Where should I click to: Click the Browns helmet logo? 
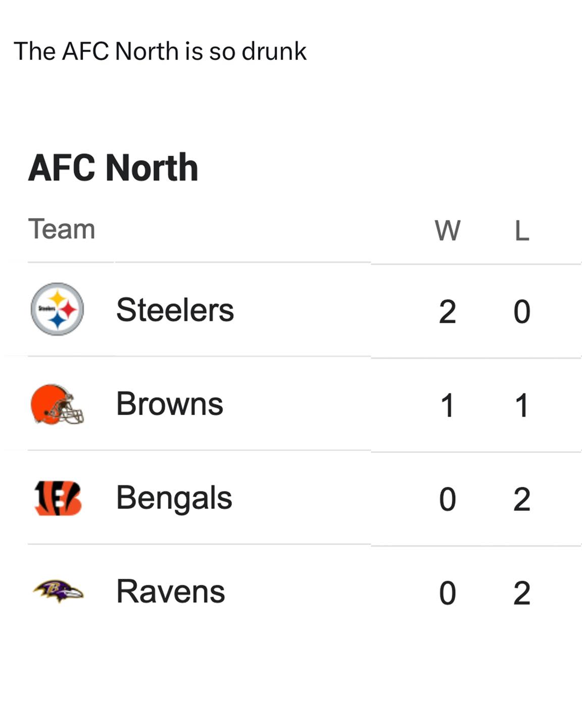coord(57,404)
